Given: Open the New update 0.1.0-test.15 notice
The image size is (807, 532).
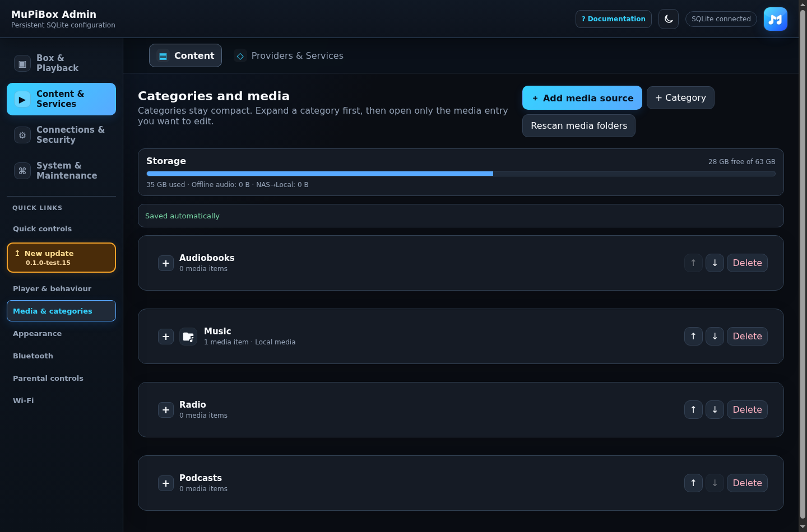Looking at the screenshot, I should point(61,258).
